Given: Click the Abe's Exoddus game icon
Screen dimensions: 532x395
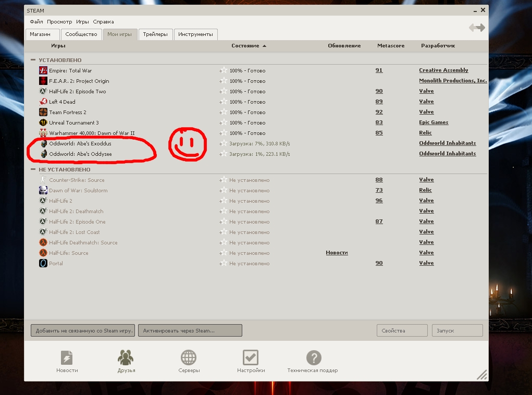Looking at the screenshot, I should (44, 143).
